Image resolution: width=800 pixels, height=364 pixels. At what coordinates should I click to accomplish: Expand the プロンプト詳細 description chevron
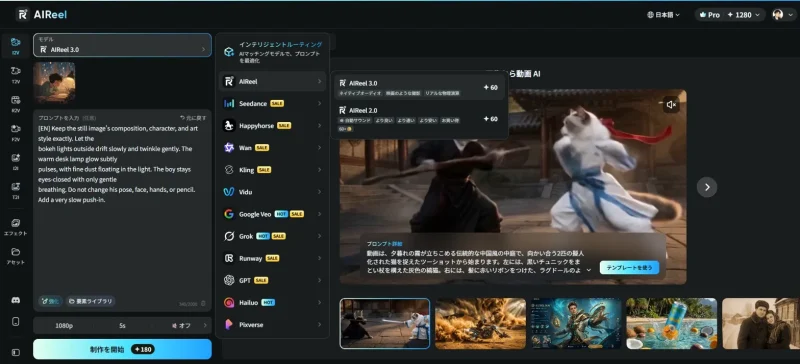[589, 270]
